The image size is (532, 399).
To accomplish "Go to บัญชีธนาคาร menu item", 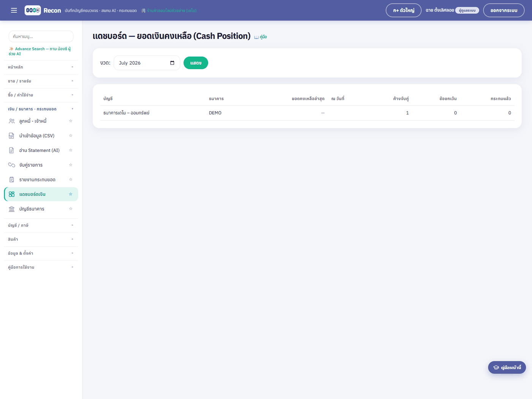I will (x=41, y=209).
